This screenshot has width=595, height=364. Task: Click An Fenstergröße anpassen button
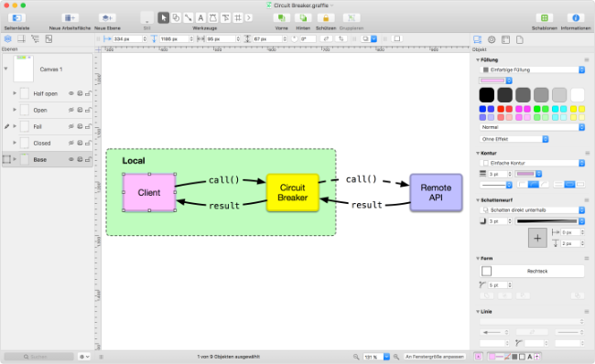click(x=435, y=357)
